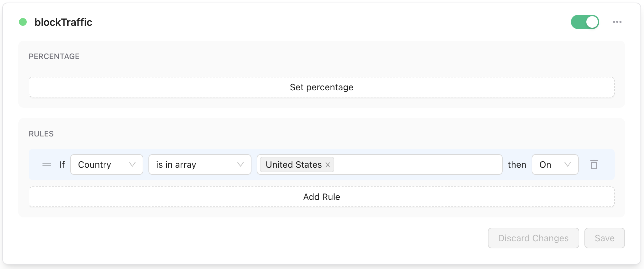Click the Add Rule button

point(321,197)
